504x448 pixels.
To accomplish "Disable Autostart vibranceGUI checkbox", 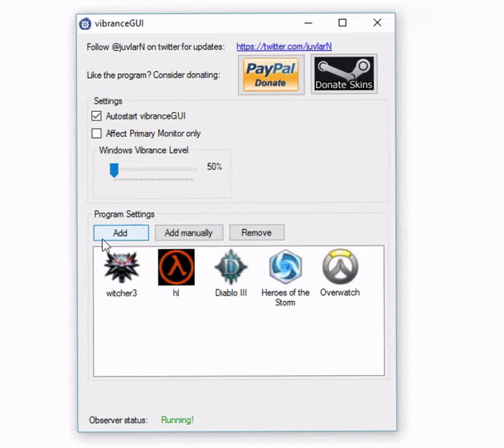I will [96, 116].
